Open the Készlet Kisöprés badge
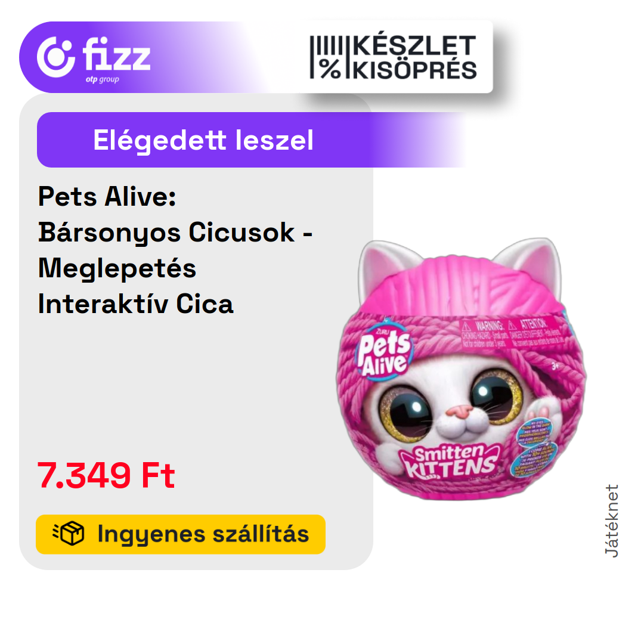Viewport: 644px width, 644px height. [394, 57]
